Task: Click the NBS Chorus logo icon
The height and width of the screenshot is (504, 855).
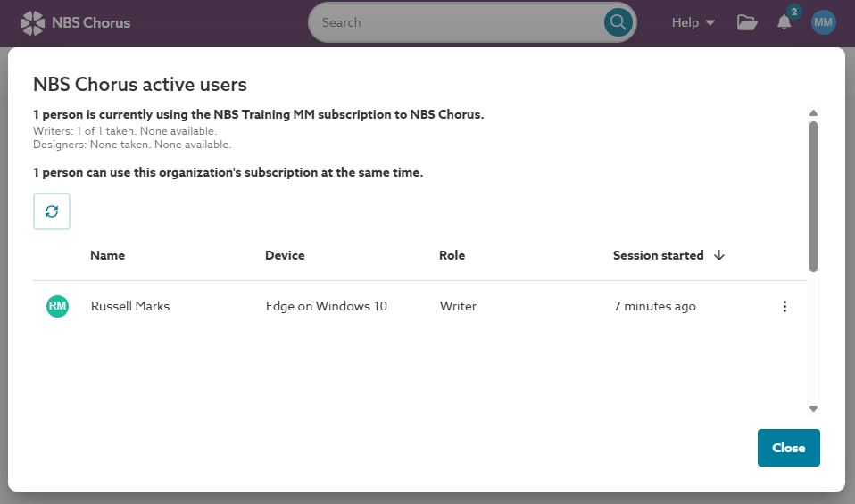Action: coord(32,23)
